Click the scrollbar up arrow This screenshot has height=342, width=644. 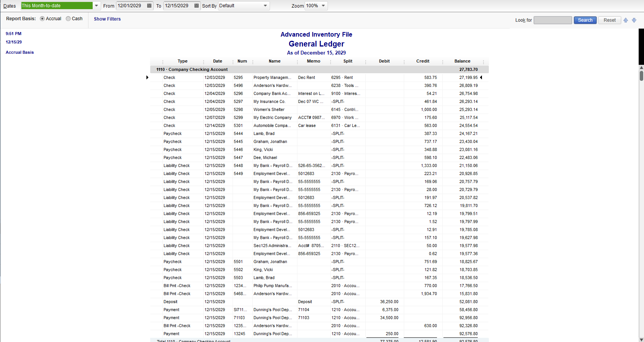tap(641, 67)
